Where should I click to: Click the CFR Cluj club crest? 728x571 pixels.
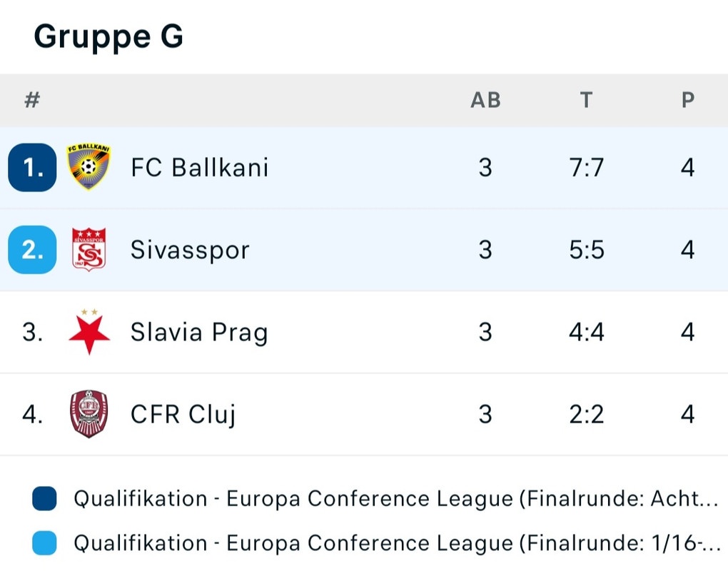coord(89,414)
